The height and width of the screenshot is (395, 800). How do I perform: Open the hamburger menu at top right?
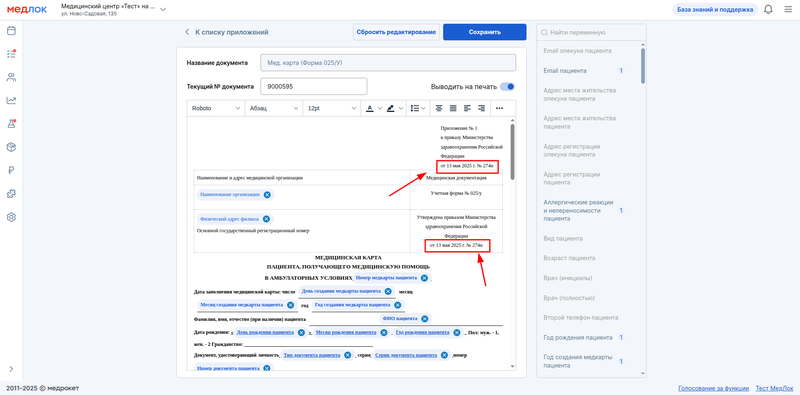(788, 10)
